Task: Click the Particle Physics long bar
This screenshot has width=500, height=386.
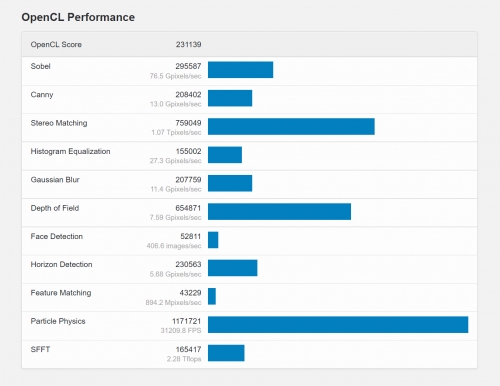Action: click(338, 325)
